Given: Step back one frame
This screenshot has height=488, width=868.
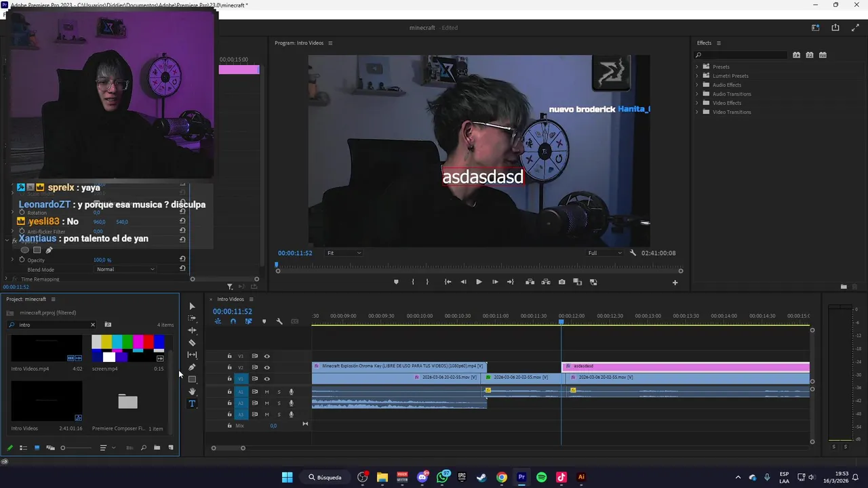Looking at the screenshot, I should [x=463, y=282].
